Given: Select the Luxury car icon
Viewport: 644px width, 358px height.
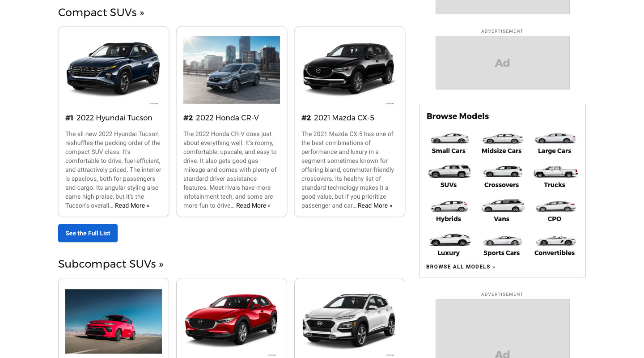Looking at the screenshot, I should tap(449, 239).
